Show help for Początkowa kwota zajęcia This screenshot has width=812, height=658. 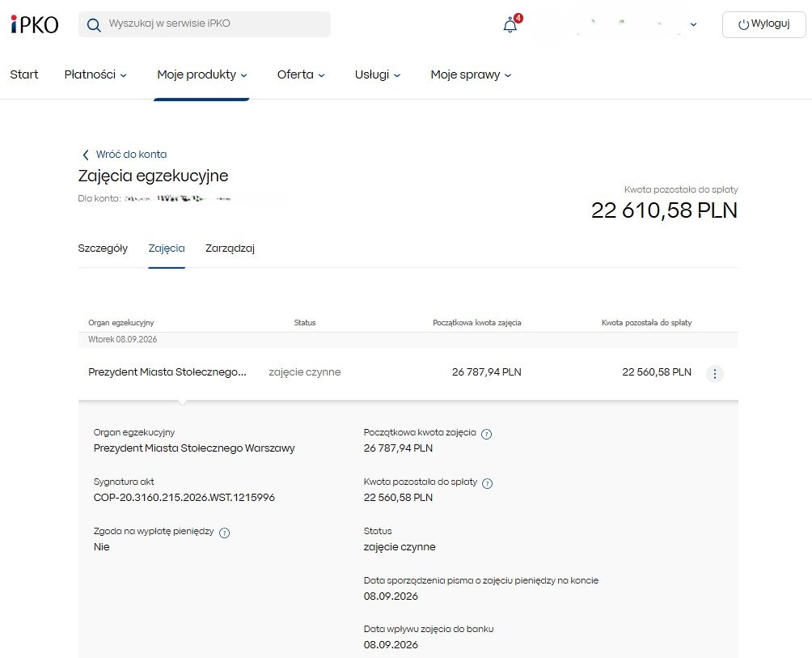coord(486,434)
